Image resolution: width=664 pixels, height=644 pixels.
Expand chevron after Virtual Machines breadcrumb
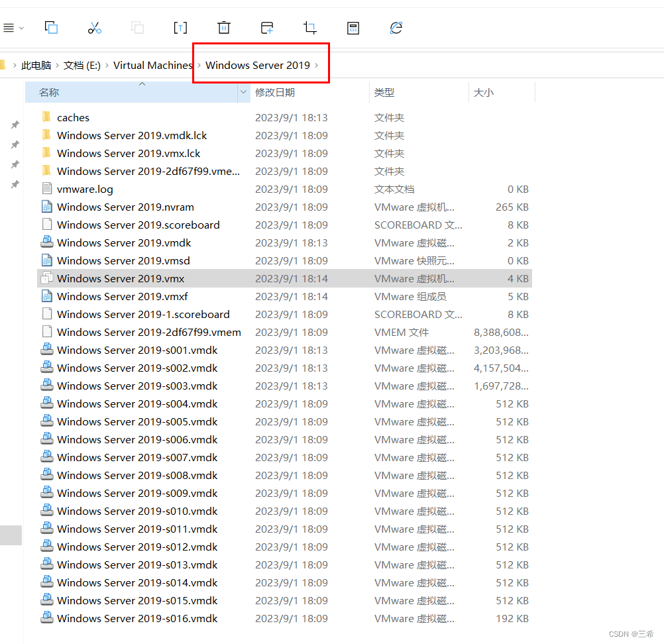pyautogui.click(x=199, y=65)
